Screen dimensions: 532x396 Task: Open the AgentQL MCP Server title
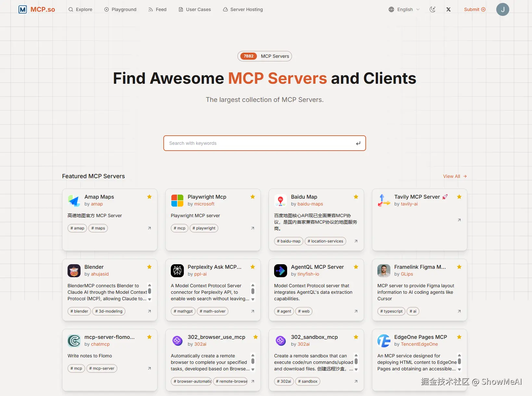[317, 267]
